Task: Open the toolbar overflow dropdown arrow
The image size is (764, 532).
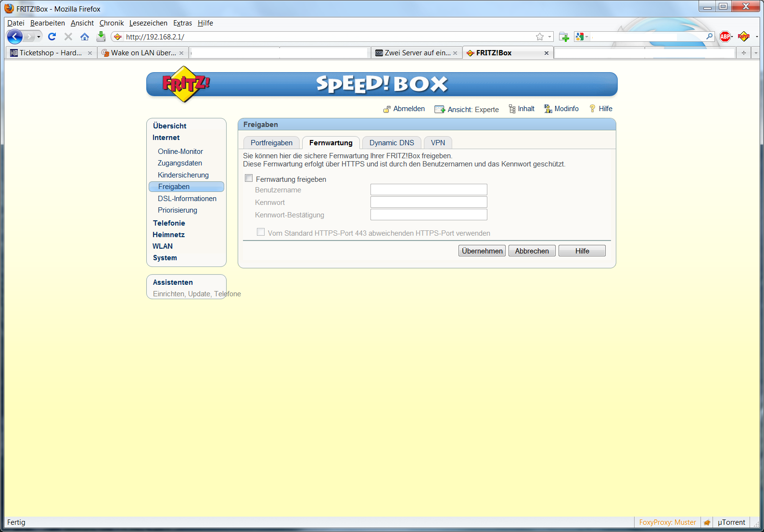Action: pyautogui.click(x=757, y=37)
